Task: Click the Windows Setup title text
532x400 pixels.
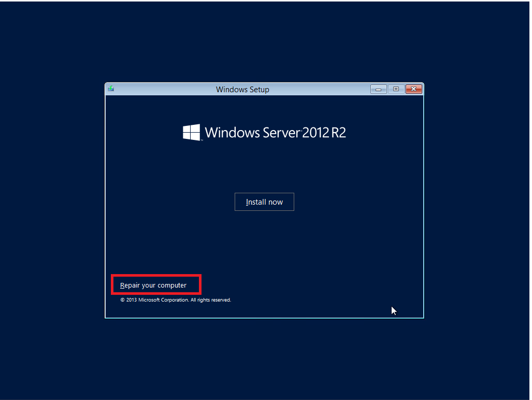Action: [242, 90]
